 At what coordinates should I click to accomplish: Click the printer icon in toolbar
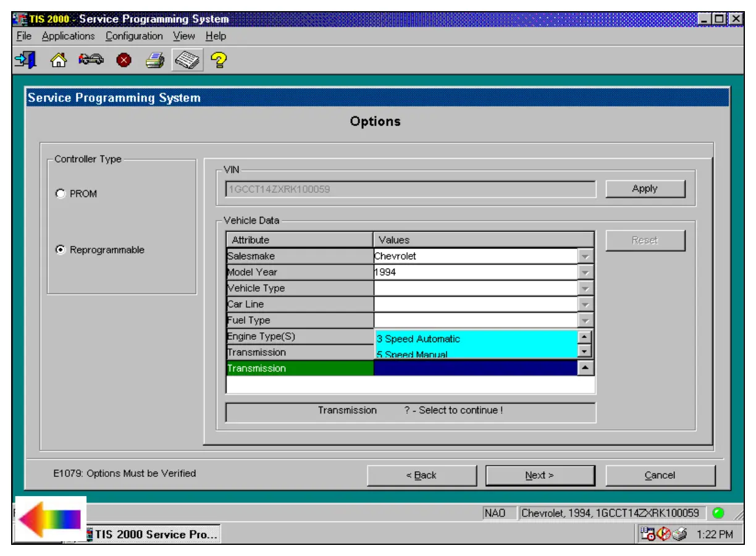point(154,60)
